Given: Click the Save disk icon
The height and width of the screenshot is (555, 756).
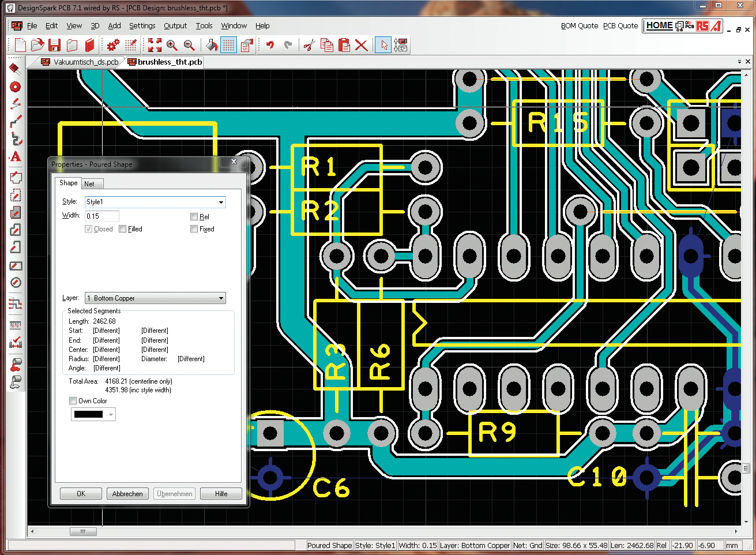Looking at the screenshot, I should (x=55, y=46).
